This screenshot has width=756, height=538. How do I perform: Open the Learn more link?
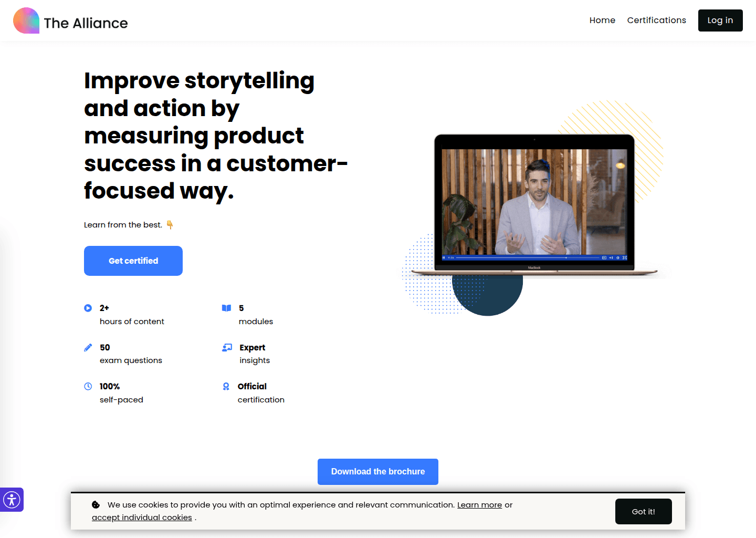tap(479, 504)
